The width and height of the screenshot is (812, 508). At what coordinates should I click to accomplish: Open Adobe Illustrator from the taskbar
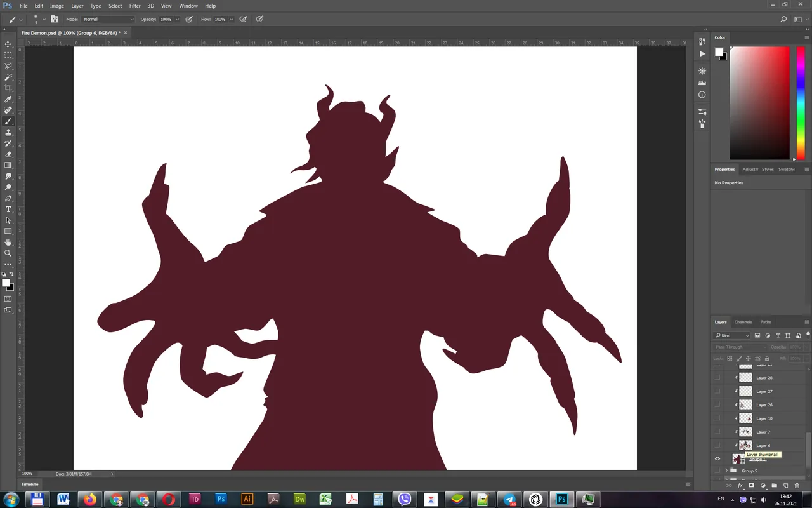point(247,499)
